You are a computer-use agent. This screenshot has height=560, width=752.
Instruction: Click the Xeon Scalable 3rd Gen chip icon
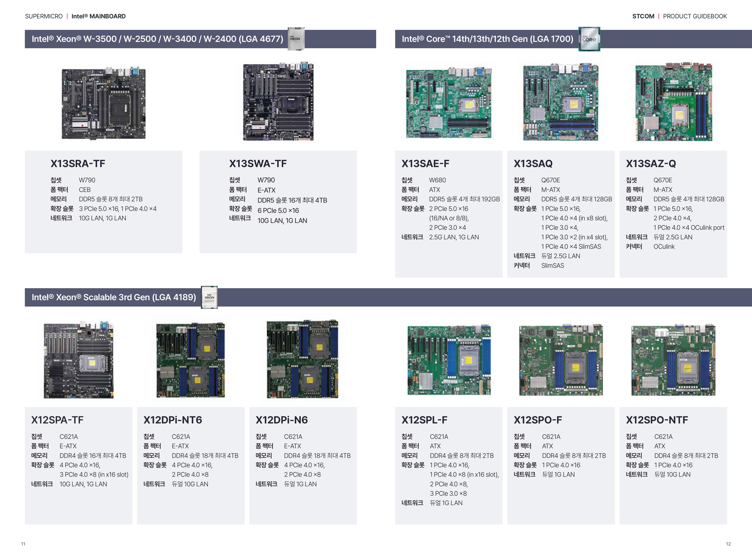click(209, 297)
